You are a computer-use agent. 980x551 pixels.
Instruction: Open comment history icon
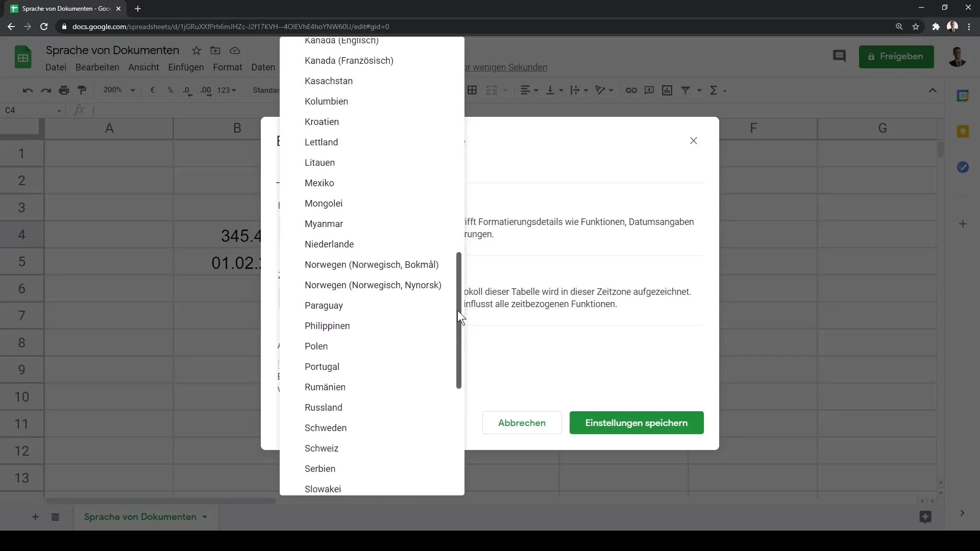pyautogui.click(x=839, y=56)
